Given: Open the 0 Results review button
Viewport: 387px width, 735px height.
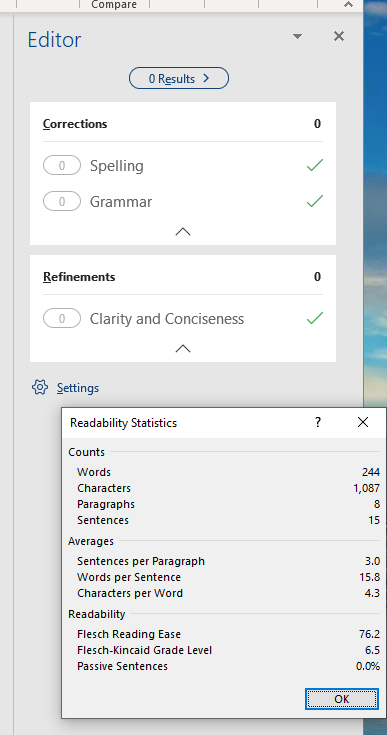Looking at the screenshot, I should [x=179, y=78].
